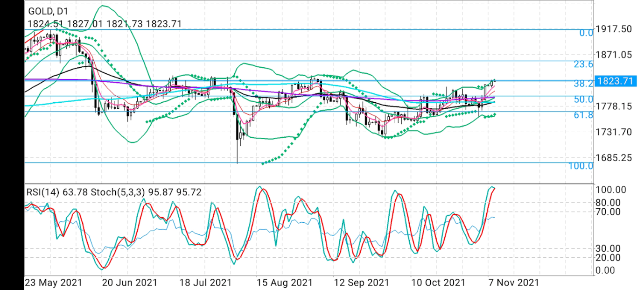
Task: Select the Fibonacci 0.0 level label
Action: [586, 33]
